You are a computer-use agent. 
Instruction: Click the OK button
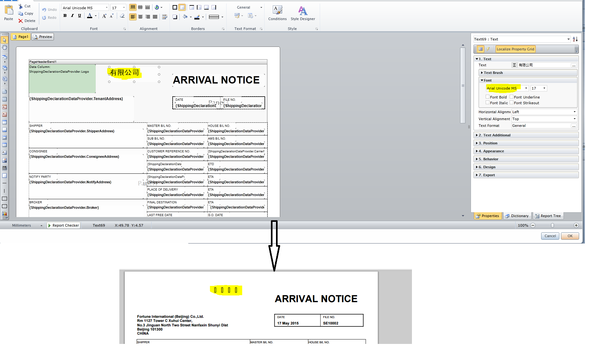570,236
